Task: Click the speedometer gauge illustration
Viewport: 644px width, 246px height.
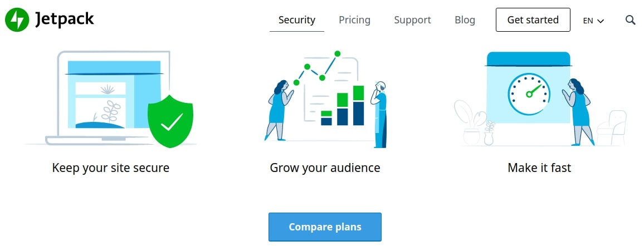Action: tap(529, 93)
